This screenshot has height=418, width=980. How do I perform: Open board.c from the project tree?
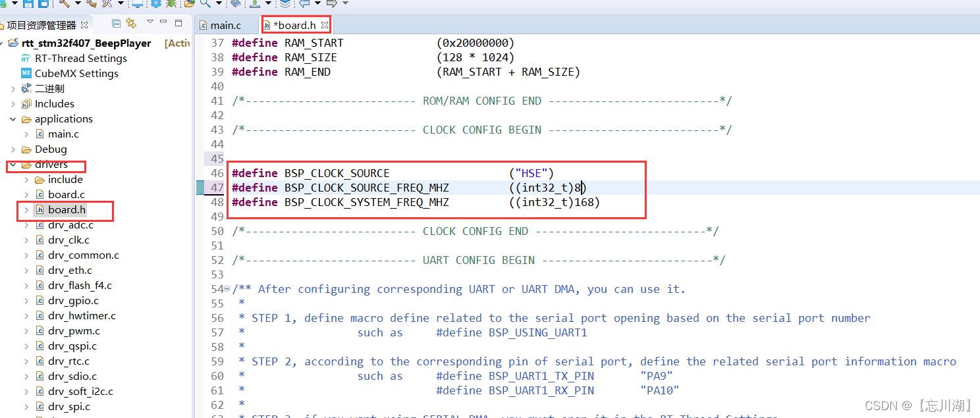coord(65,194)
